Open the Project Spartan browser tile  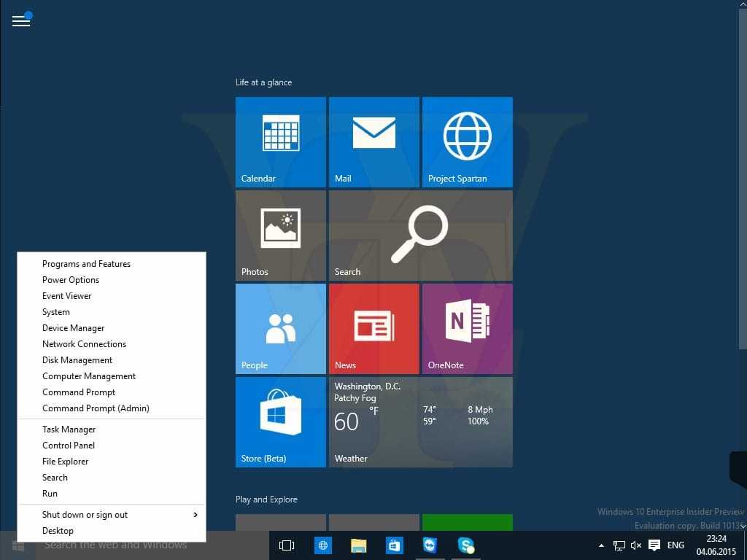pyautogui.click(x=467, y=141)
